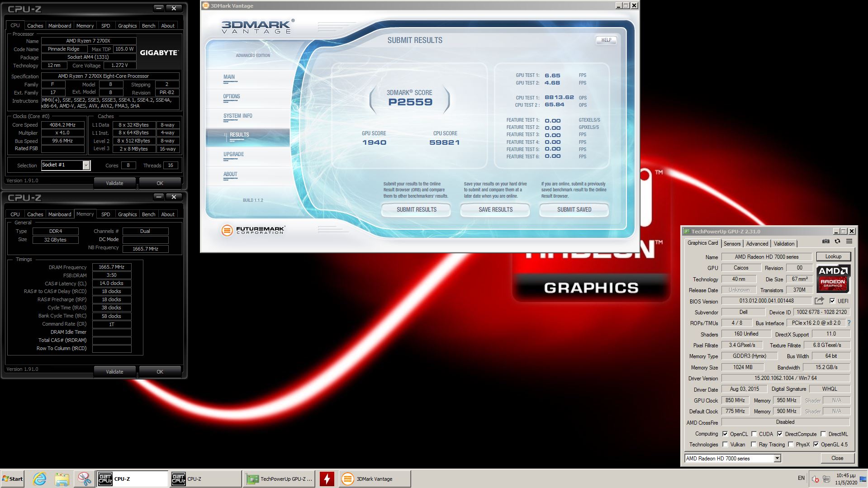Click Validate in the top CPU-Z window
The image size is (868, 488).
(114, 183)
